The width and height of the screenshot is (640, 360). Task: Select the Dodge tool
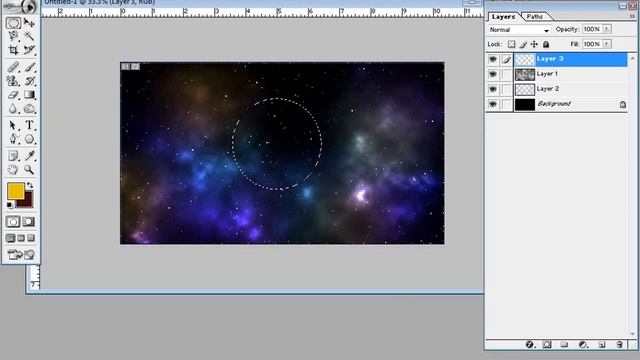coord(29,109)
